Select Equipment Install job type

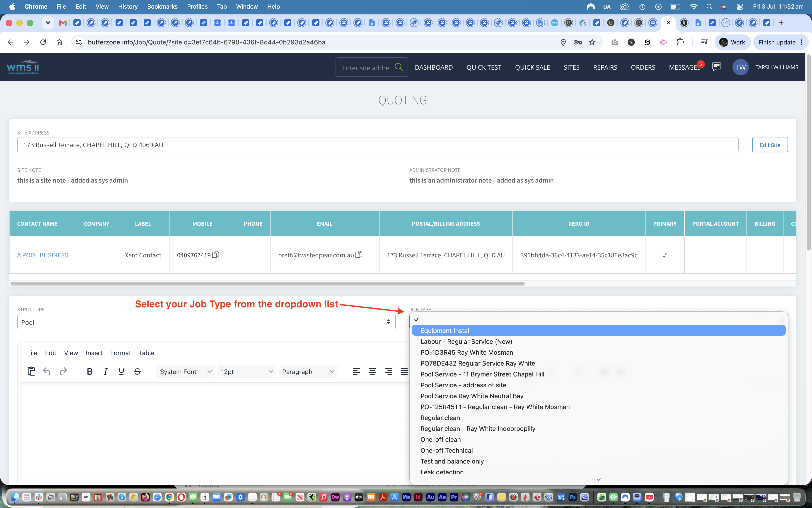tap(599, 330)
